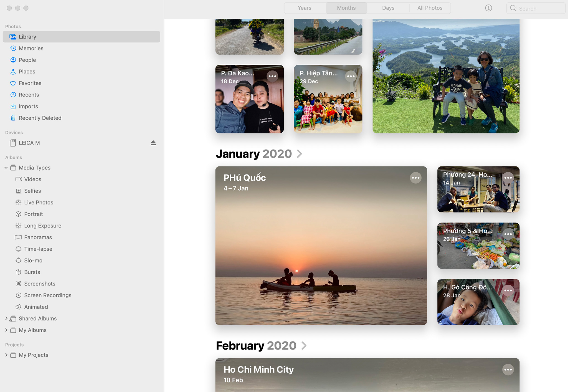Select the LEICA M device icon
The height and width of the screenshot is (392, 568).
pyautogui.click(x=13, y=143)
